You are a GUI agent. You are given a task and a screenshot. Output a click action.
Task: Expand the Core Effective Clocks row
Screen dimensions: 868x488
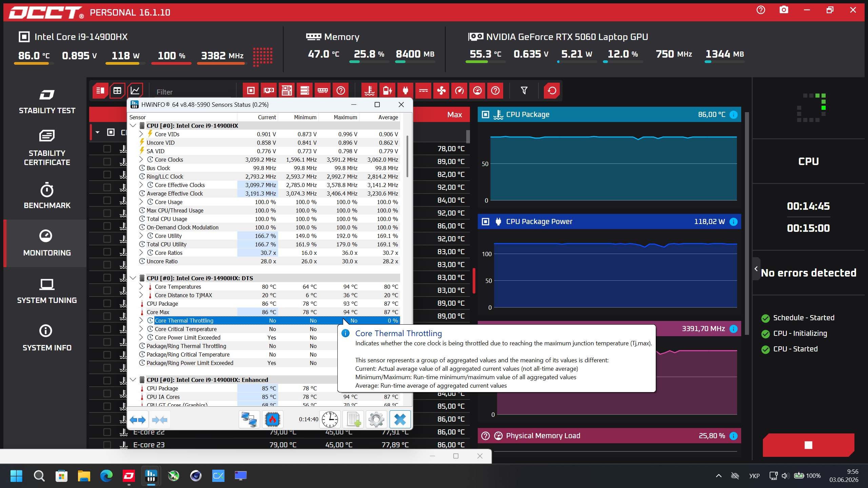coord(141,185)
